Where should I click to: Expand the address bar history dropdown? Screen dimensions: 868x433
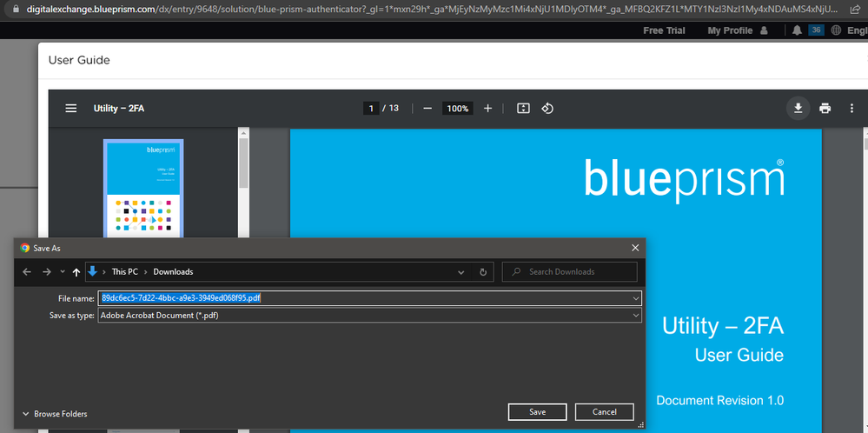[461, 272]
